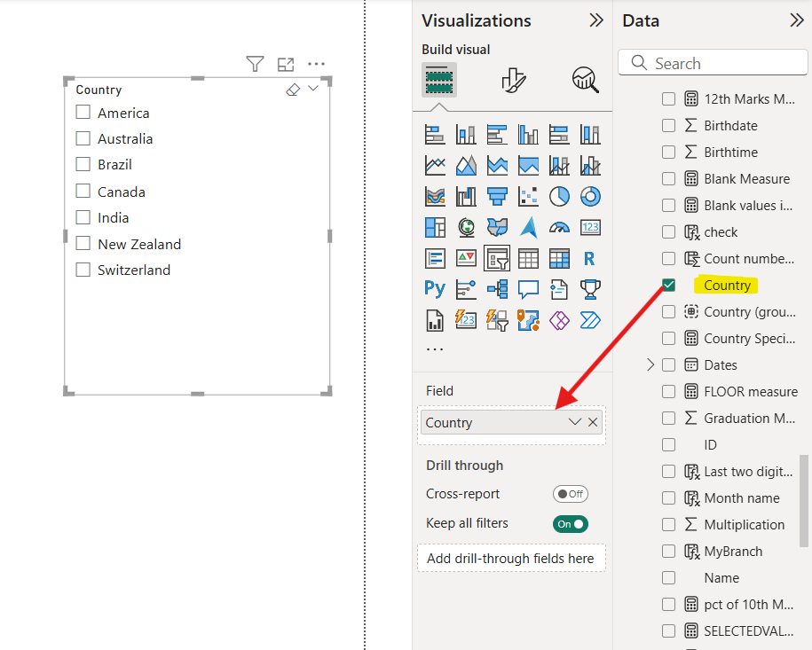Expand the Dates table in Data pane

650,364
